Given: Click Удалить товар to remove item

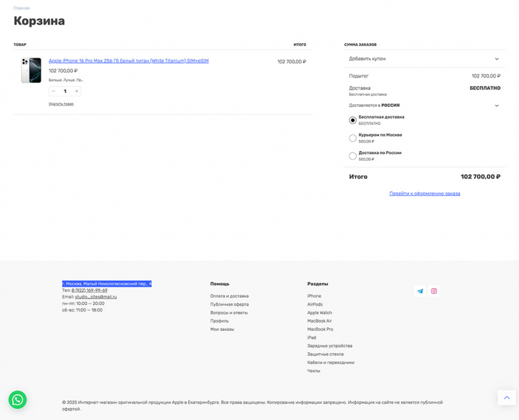Looking at the screenshot, I should coord(61,104).
